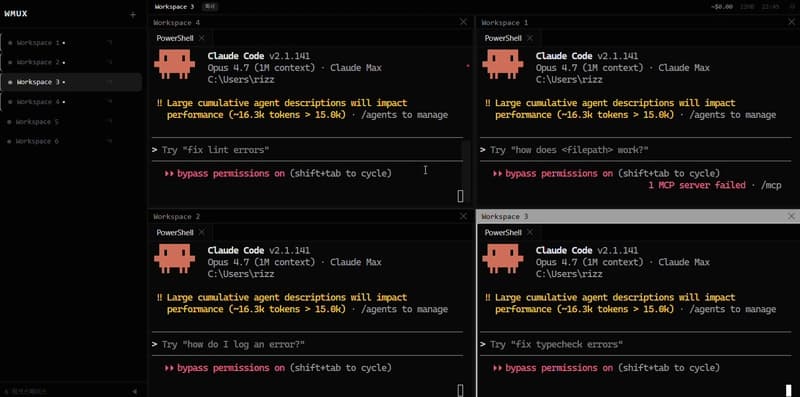Image resolution: width=800 pixels, height=397 pixels.
Task: Add a new workspace with the plus icon
Action: pos(133,15)
